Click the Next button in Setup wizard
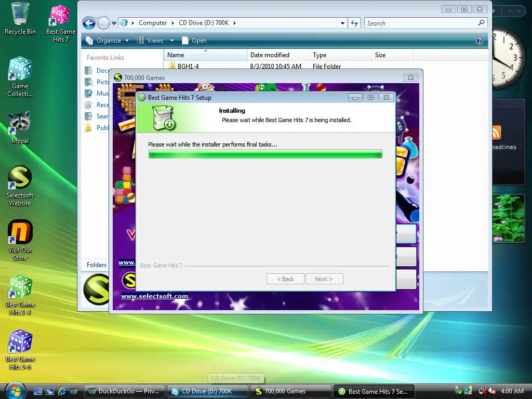The width and height of the screenshot is (532, 399). (x=324, y=279)
